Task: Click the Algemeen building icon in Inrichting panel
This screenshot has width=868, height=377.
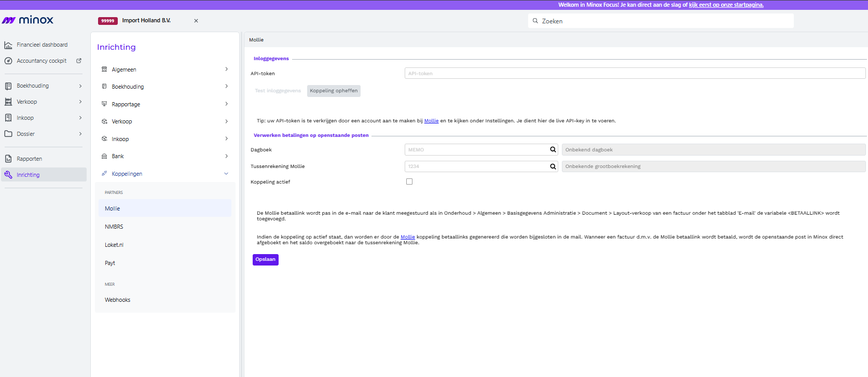Action: [104, 69]
